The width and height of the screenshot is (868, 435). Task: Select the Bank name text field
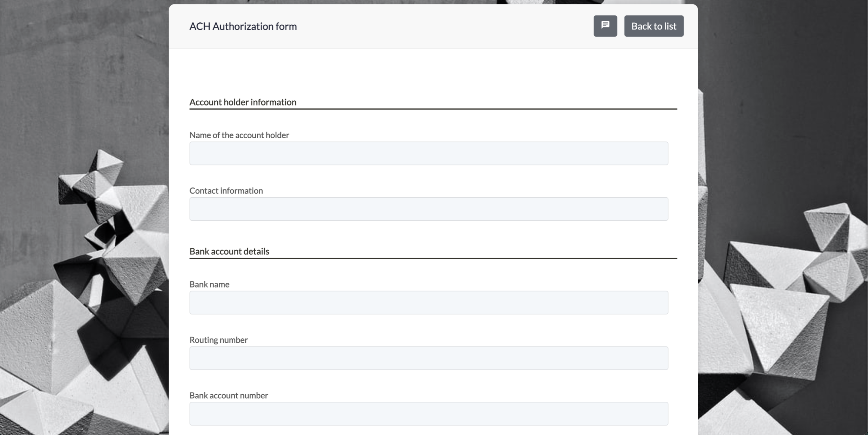pyautogui.click(x=429, y=302)
